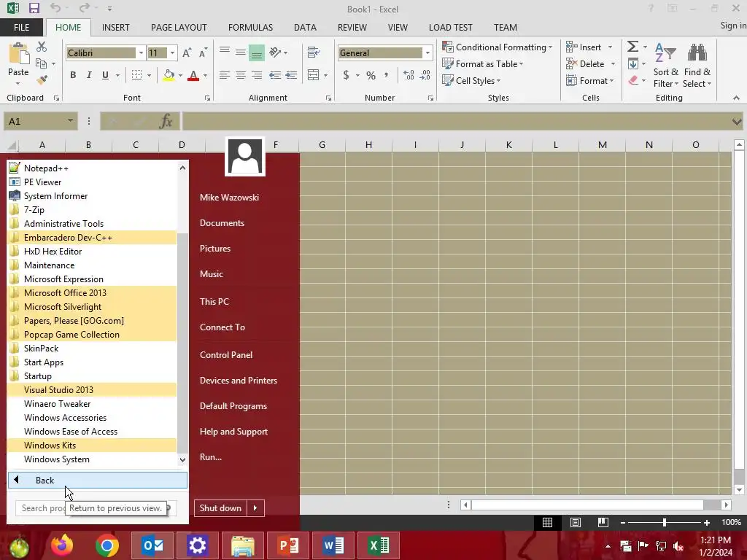747x560 pixels.
Task: Click the AutoSum sigma icon
Action: [632, 47]
